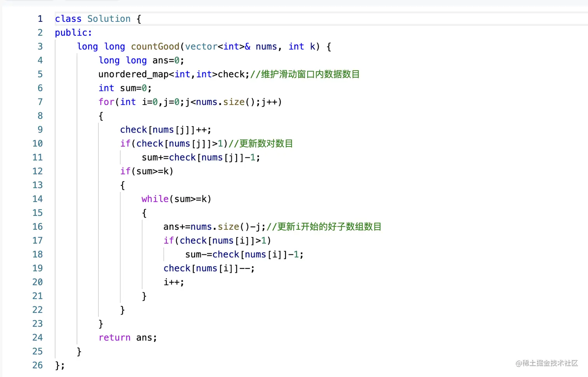
Task: Click the closing '};' of the class
Action: pyautogui.click(x=60, y=365)
